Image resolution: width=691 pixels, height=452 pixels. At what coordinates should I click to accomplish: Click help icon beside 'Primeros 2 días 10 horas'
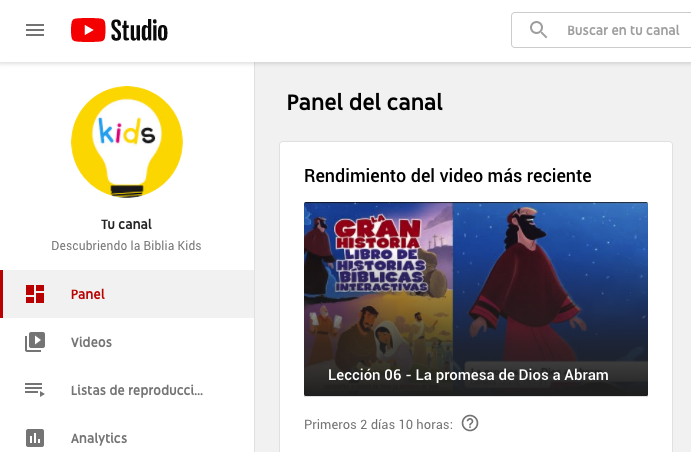tap(470, 423)
